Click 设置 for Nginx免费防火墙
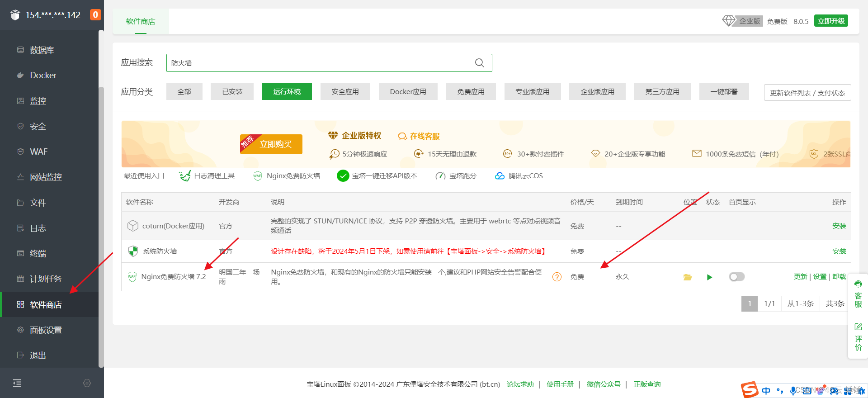The width and height of the screenshot is (868, 398). pos(820,277)
